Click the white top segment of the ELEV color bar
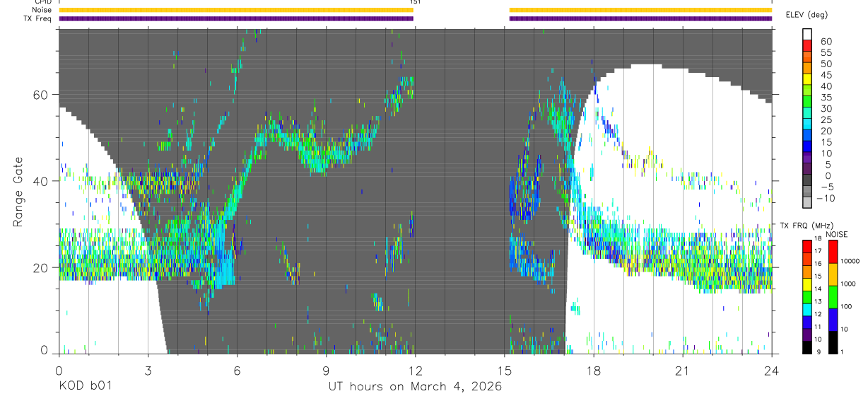Image resolution: width=868 pixels, height=401 pixels. pyautogui.click(x=807, y=35)
